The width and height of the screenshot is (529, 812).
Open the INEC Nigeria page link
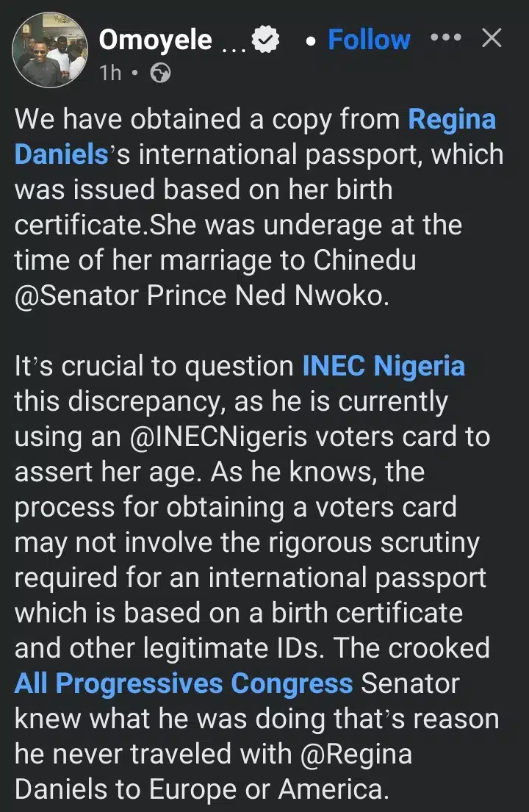384,365
